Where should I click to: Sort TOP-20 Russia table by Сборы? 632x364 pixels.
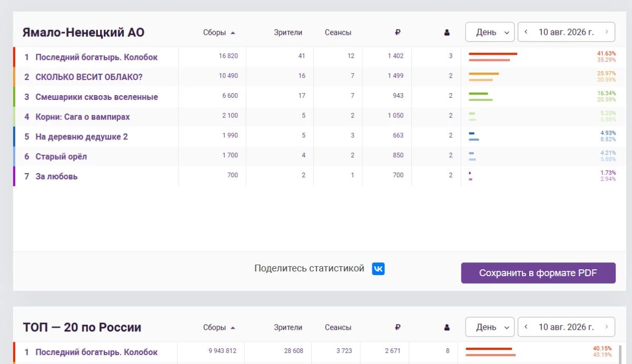click(219, 327)
